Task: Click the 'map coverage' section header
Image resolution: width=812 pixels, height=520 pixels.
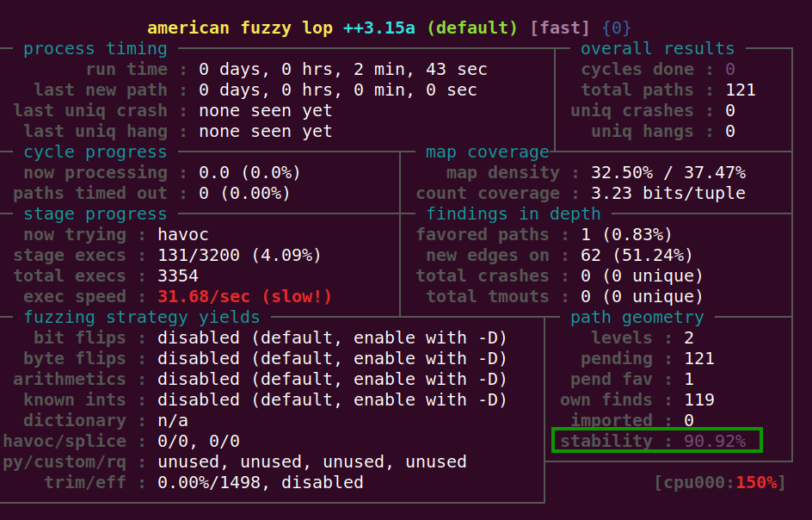Action: tap(488, 152)
